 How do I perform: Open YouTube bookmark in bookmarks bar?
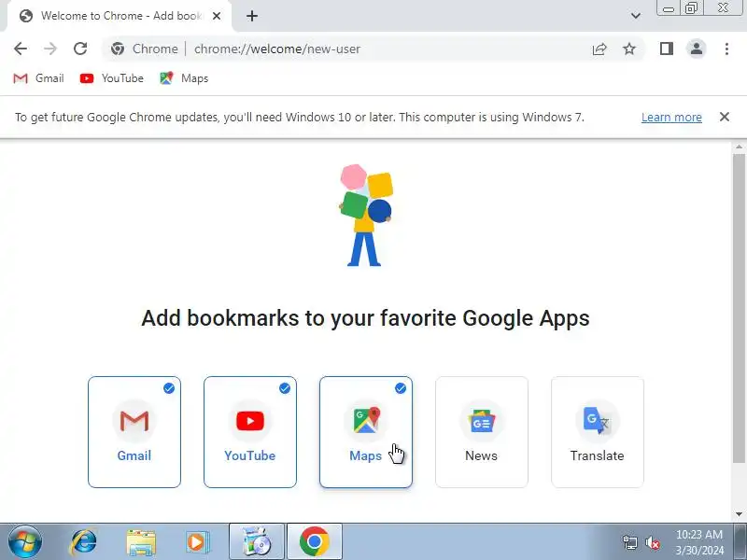coord(112,78)
